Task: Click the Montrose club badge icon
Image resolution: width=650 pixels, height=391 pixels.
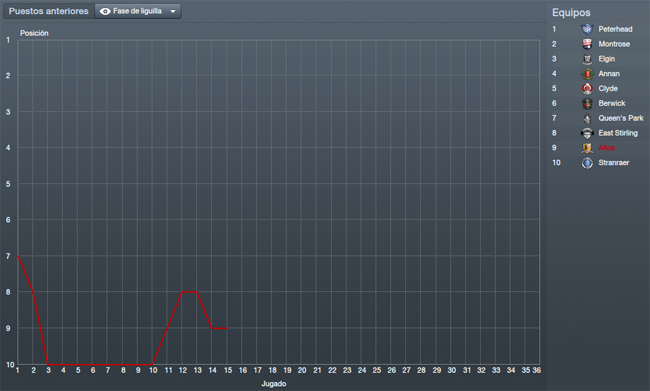Action: [587, 44]
